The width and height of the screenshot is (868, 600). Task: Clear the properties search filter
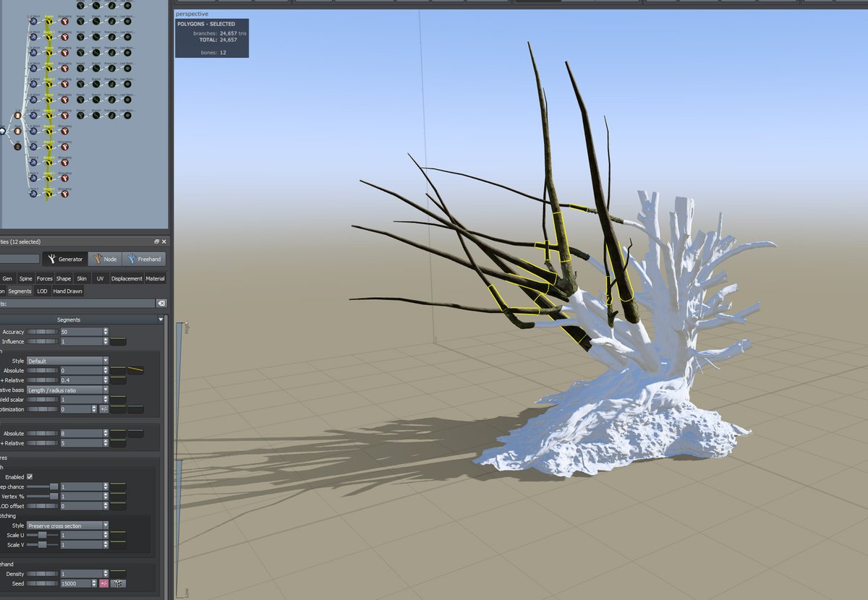[161, 304]
